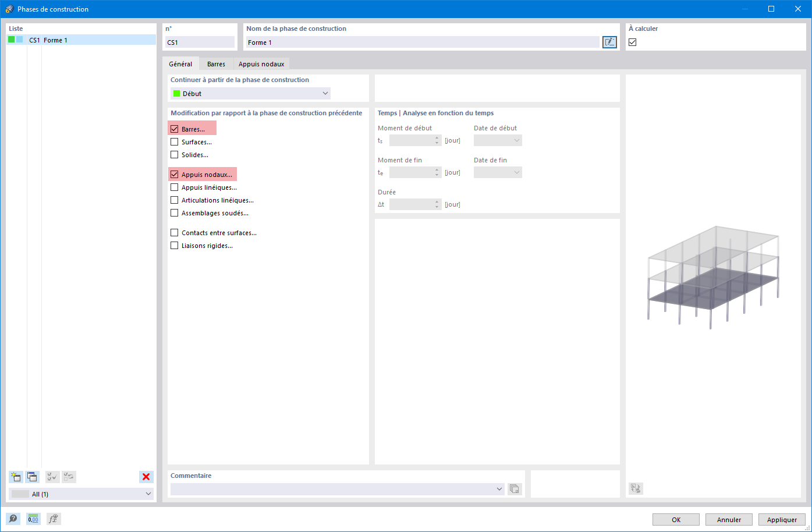Delete the selected phase with the red X

click(x=147, y=477)
